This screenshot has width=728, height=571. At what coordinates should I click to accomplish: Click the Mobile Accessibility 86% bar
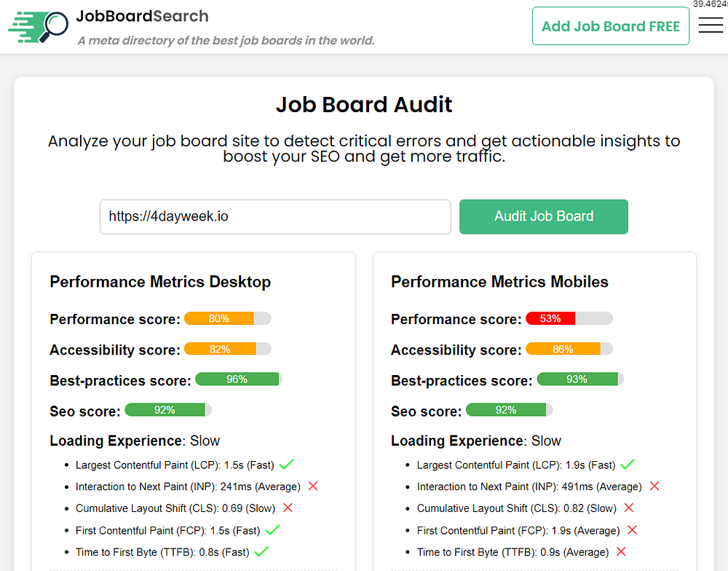click(x=569, y=350)
